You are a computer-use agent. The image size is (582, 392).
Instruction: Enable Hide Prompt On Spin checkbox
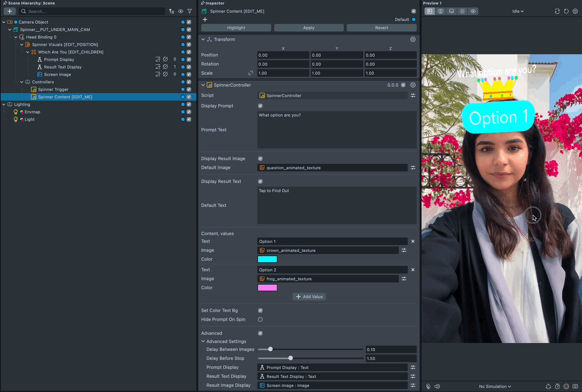(260, 319)
